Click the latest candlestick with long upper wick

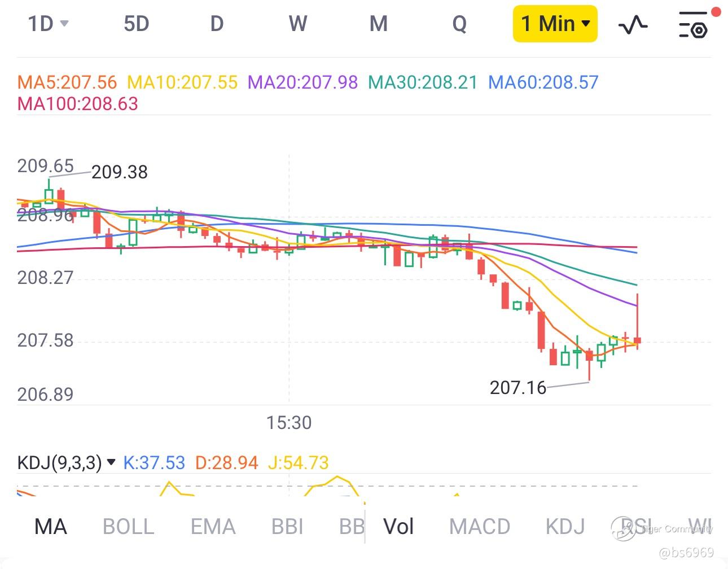click(637, 322)
